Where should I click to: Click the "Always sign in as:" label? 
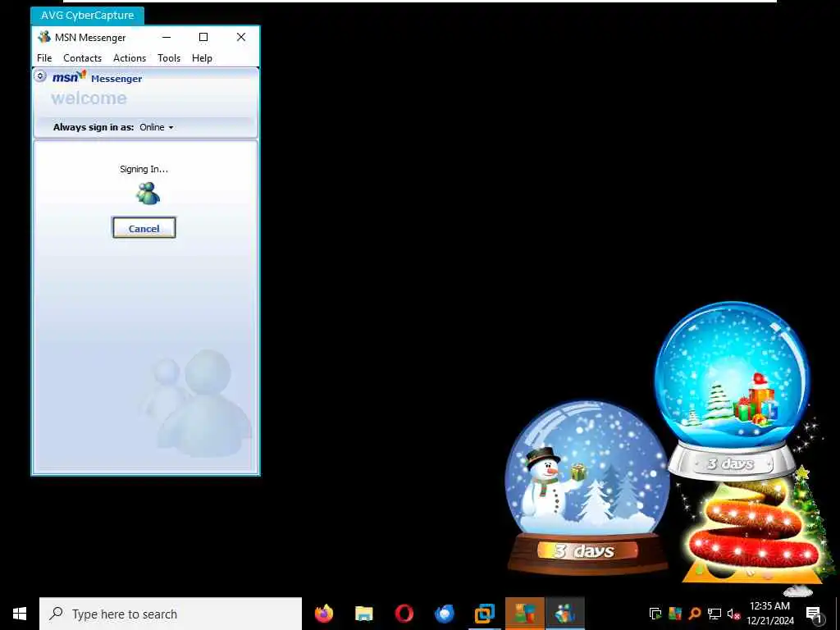(x=94, y=127)
